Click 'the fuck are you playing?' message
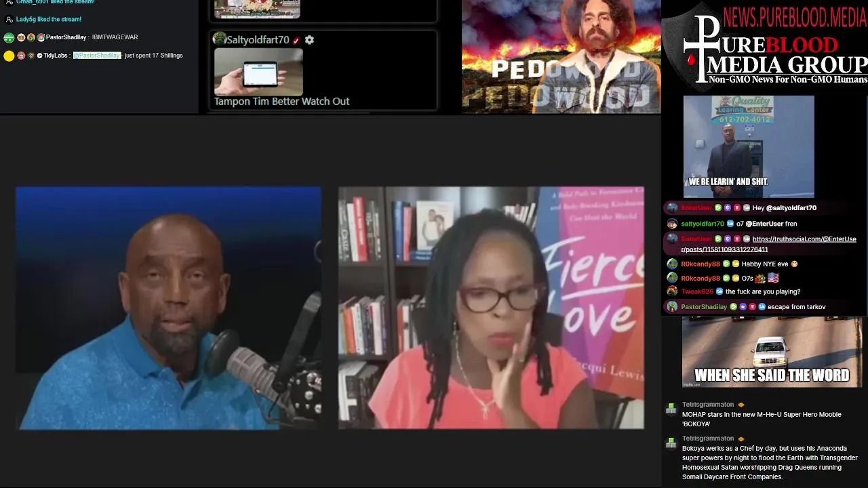The width and height of the screenshot is (868, 488). pos(763,291)
